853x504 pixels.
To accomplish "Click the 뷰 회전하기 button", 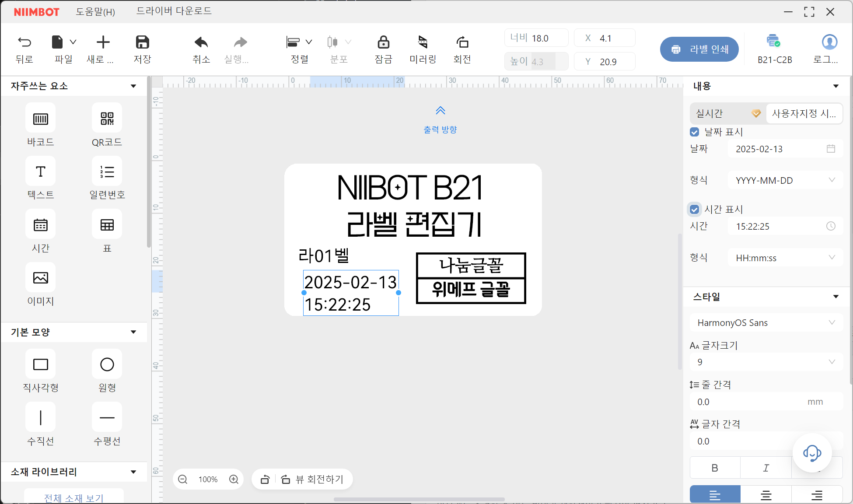I will click(x=312, y=479).
